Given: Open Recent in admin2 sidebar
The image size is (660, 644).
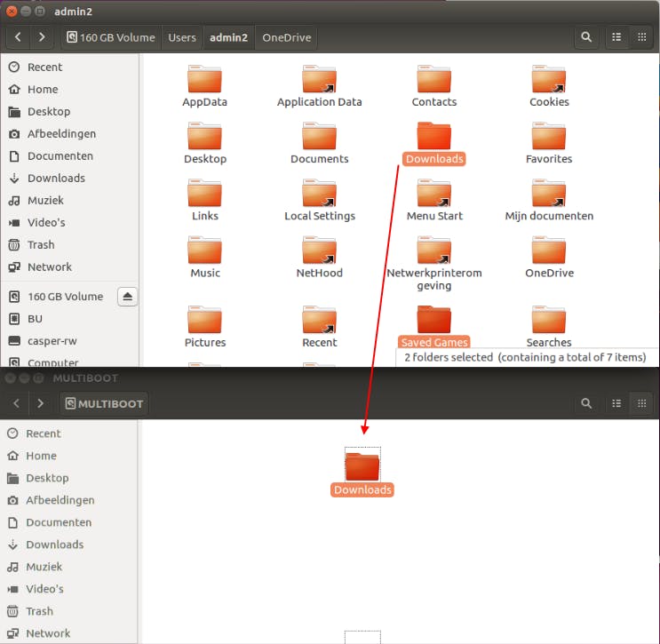Looking at the screenshot, I should [x=69, y=67].
